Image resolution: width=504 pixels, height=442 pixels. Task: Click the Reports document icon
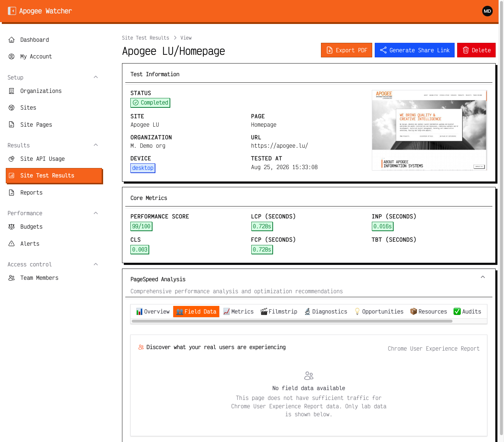tap(12, 192)
